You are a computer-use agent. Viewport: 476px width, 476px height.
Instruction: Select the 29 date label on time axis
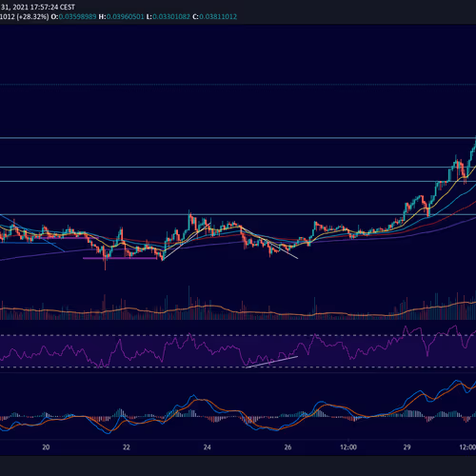coord(407,447)
